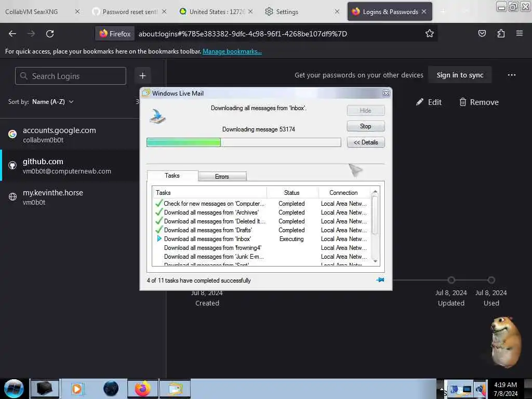This screenshot has width=532, height=399.
Task: Open the Extensions puzzle icon
Action: (x=501, y=33)
